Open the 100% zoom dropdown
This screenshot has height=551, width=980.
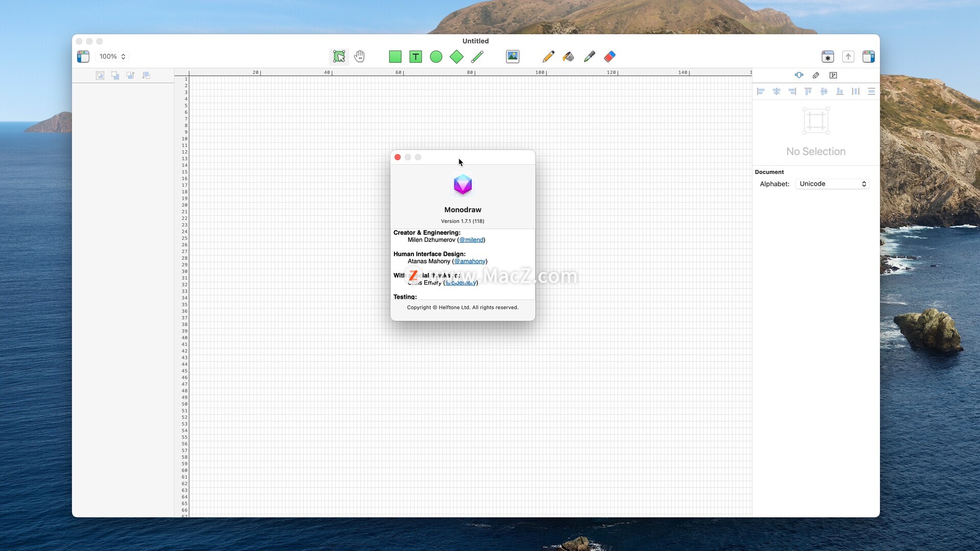[x=113, y=57]
